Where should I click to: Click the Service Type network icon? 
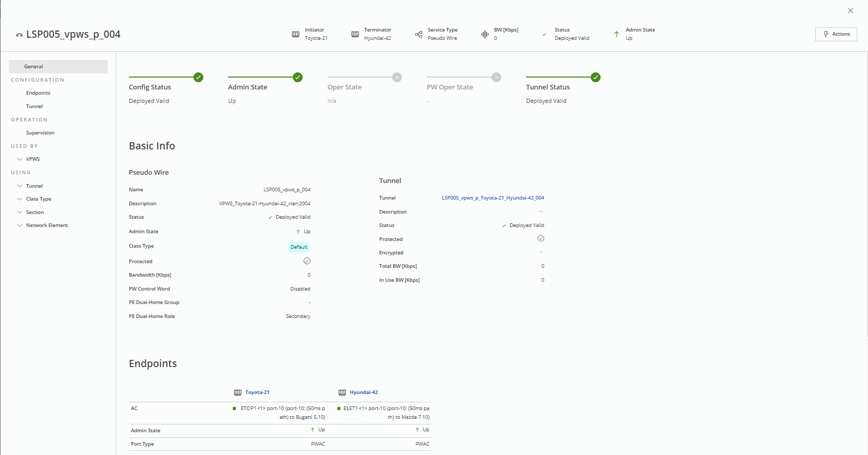coord(418,34)
